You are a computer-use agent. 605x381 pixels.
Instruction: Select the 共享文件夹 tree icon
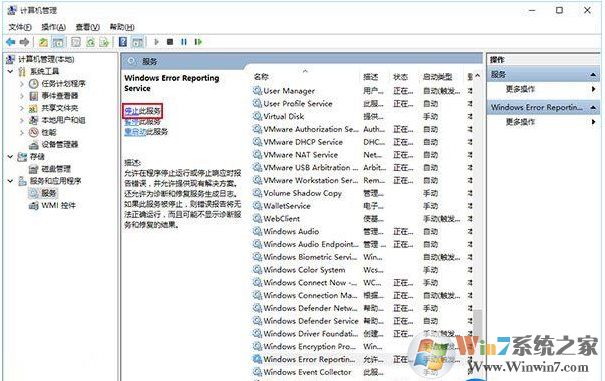[34, 108]
